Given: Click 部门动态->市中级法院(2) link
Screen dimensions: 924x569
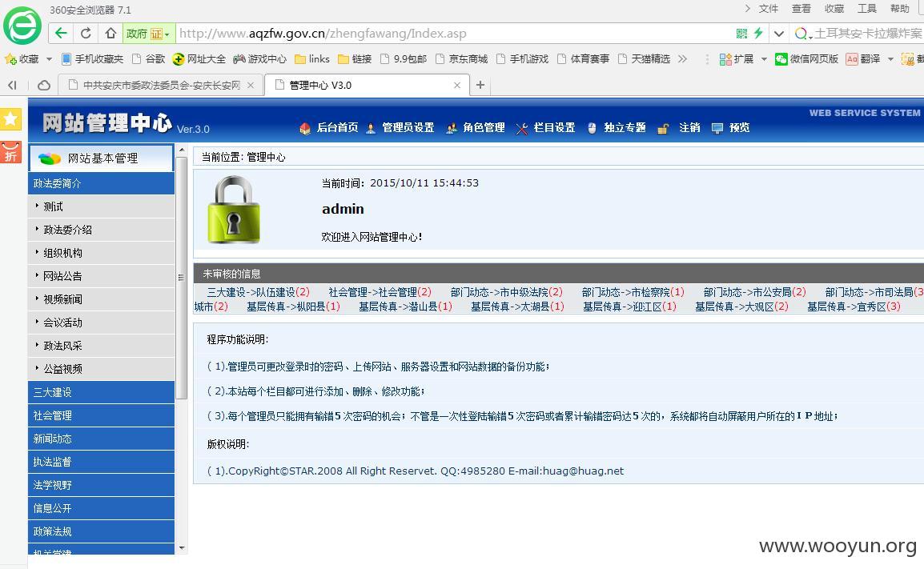Looking at the screenshot, I should pyautogui.click(x=507, y=292).
